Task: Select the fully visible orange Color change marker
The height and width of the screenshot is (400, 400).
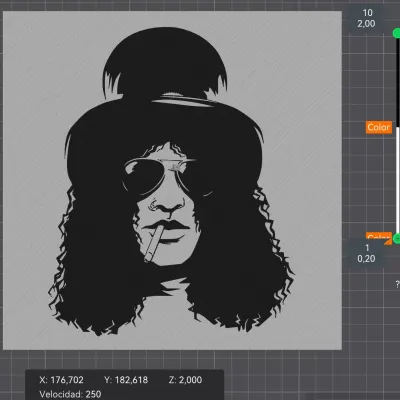Action: 379,127
